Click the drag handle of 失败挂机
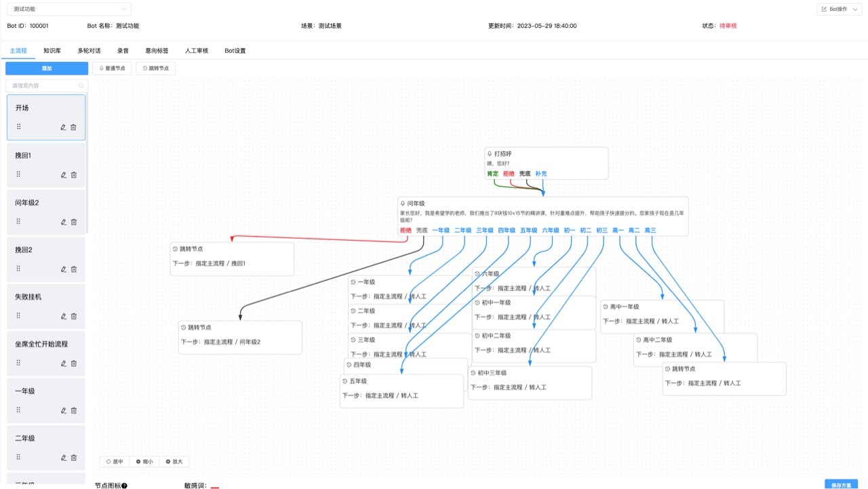This screenshot has width=868, height=489. 18,315
